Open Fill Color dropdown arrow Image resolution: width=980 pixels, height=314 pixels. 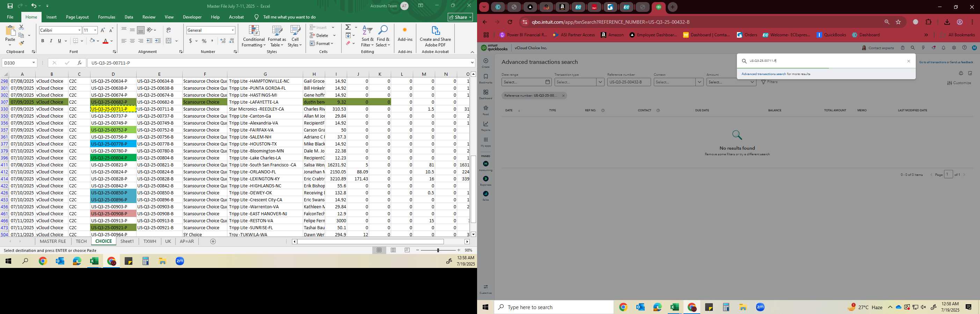(98, 41)
